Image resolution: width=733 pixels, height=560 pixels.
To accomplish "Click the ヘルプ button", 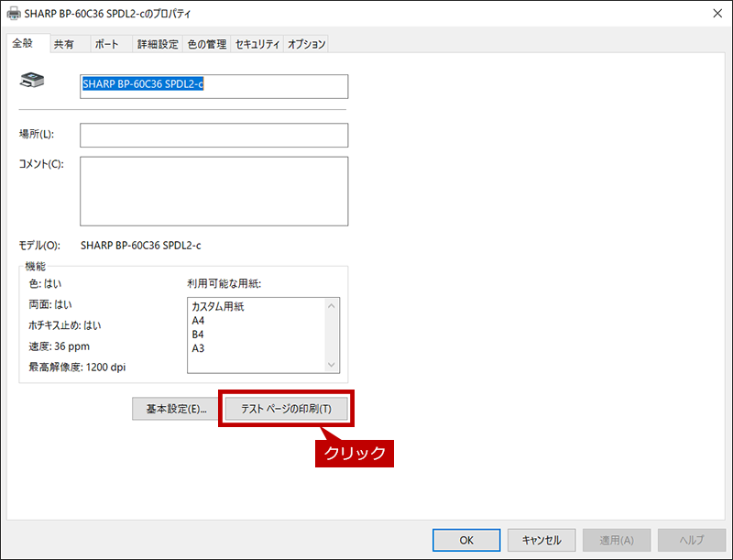I will pos(692,541).
